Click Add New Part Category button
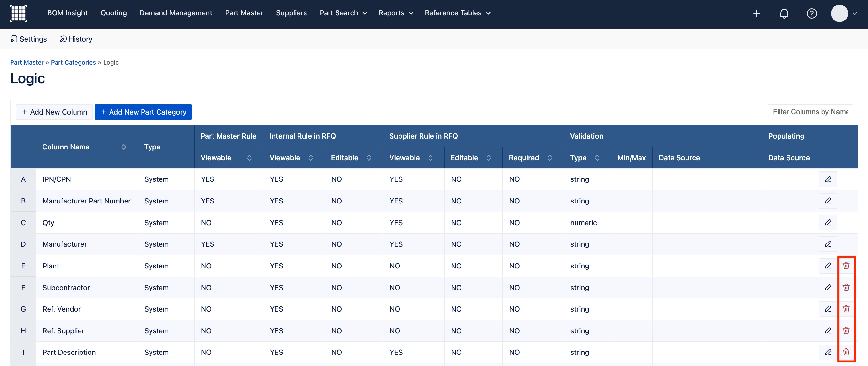 143,112
